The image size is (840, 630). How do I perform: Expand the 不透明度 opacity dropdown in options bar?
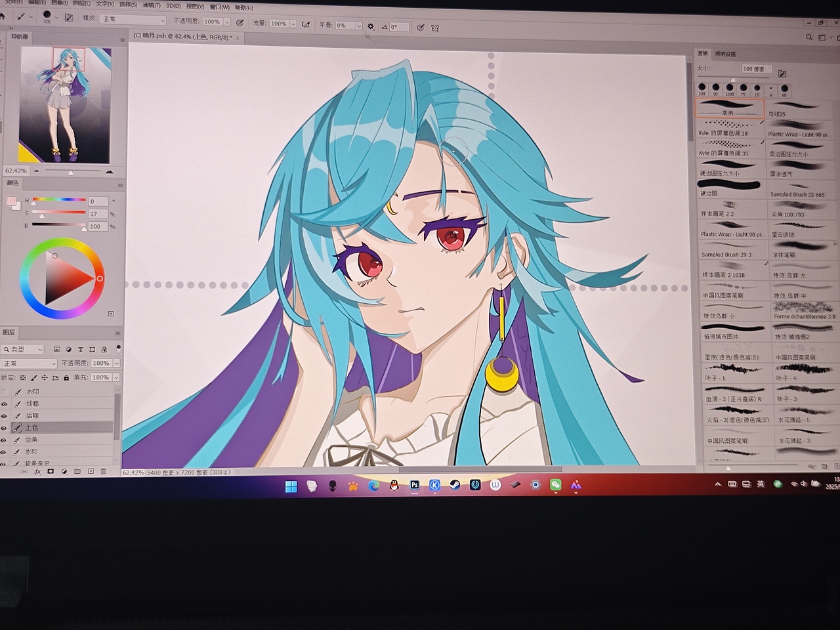(x=227, y=22)
